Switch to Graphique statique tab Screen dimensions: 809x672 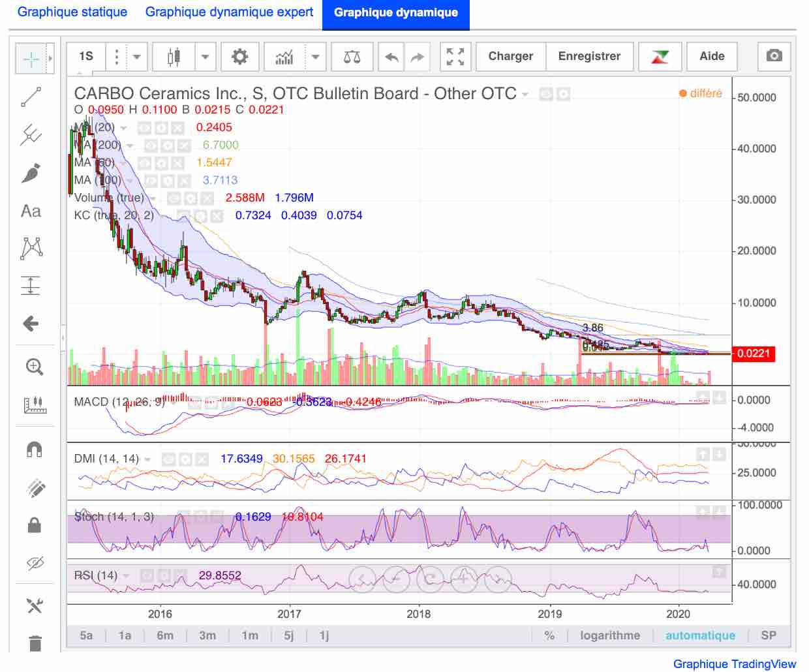[72, 12]
